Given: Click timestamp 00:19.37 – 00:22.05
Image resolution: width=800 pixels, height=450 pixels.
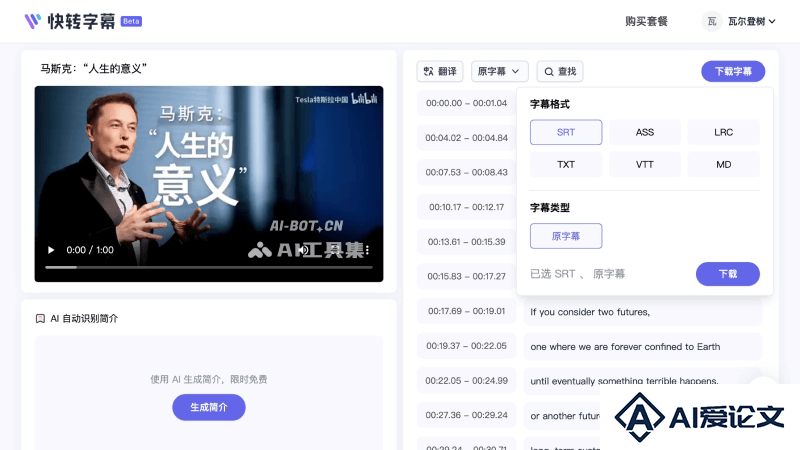Looking at the screenshot, I should coord(466,346).
